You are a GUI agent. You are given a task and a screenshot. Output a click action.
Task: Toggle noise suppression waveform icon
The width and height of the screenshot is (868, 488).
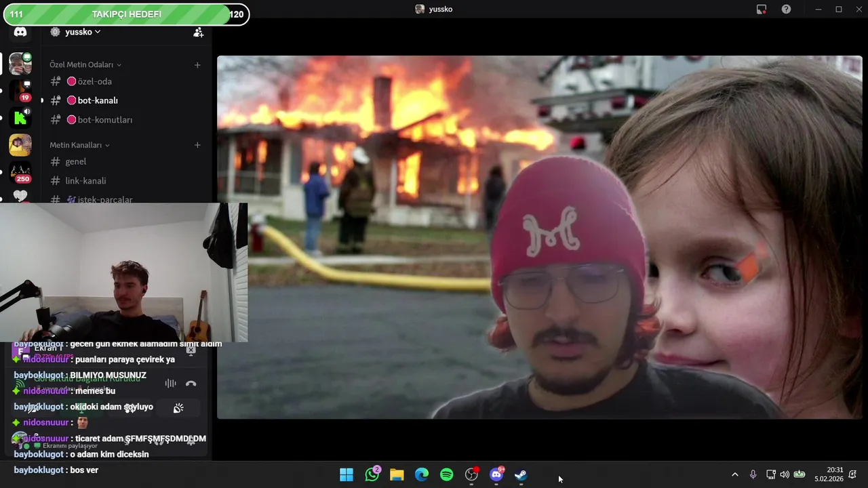[x=170, y=384]
